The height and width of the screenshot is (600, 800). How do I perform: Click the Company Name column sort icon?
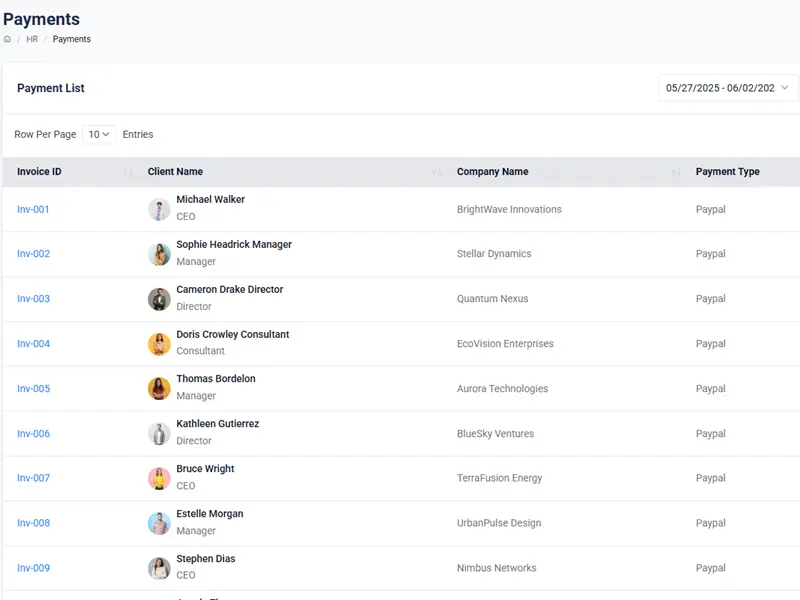point(676,172)
